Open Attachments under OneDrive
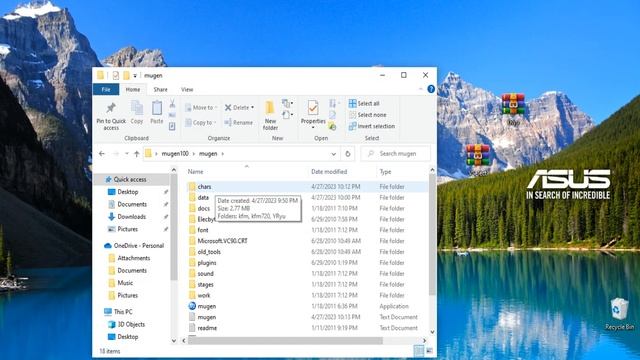Screen dimensions: 640x360 point(133,258)
